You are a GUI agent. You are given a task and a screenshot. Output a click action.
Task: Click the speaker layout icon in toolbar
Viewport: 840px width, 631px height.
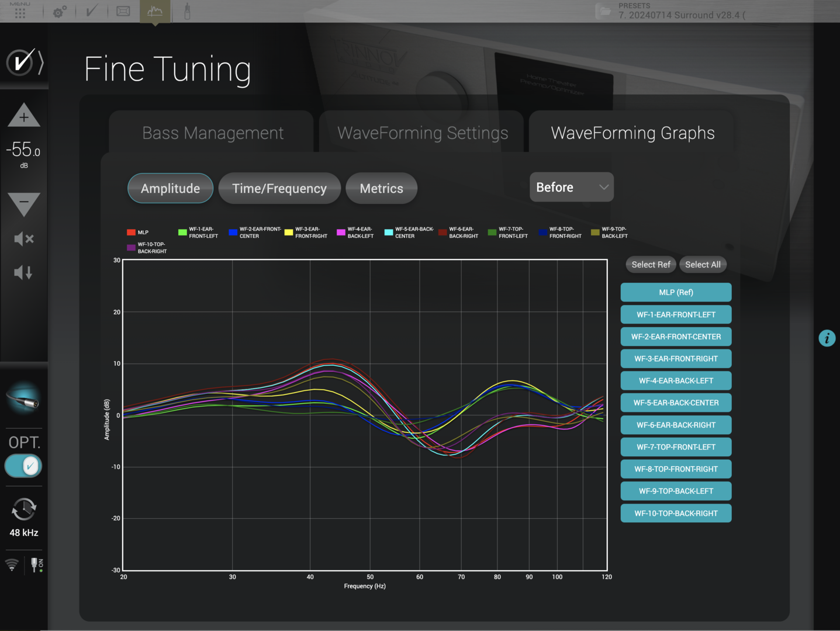click(123, 11)
